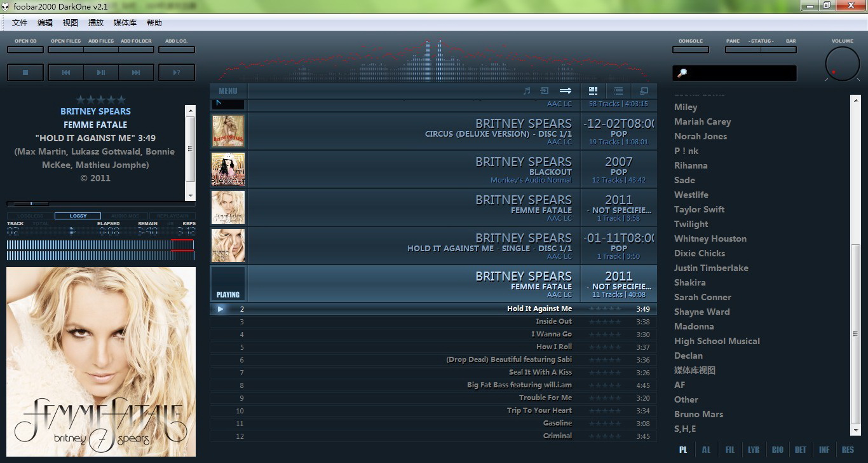Toggle the REPLAYGAIN indicator

[172, 216]
